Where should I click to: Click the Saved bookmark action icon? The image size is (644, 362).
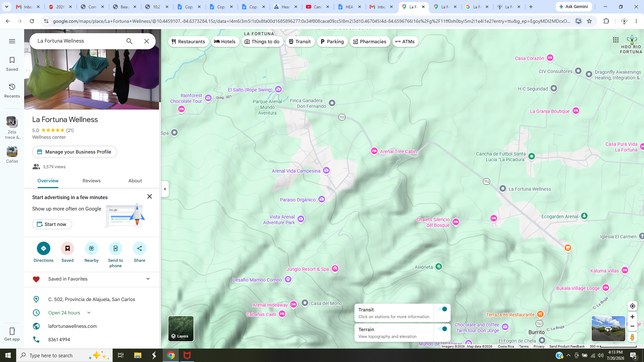click(x=67, y=248)
